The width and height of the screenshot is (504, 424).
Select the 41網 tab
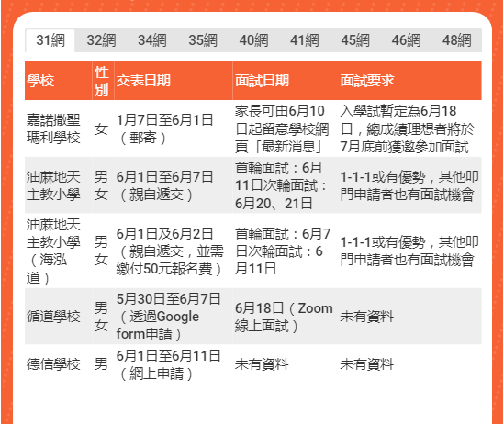[x=305, y=40]
